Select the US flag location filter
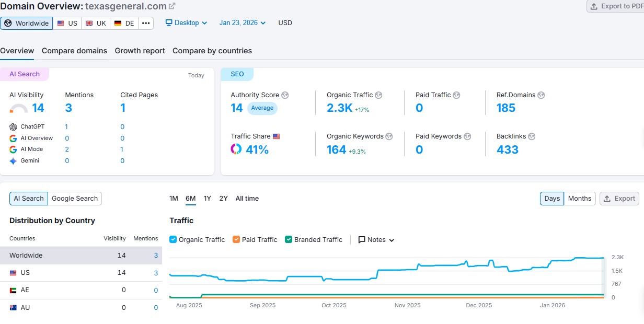 click(x=67, y=23)
